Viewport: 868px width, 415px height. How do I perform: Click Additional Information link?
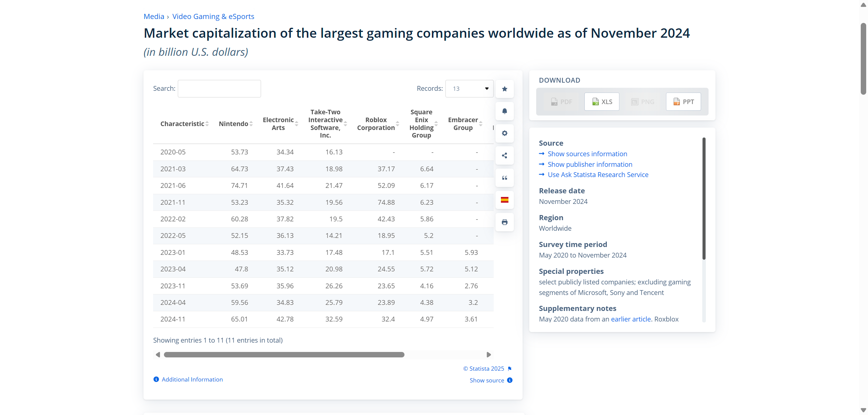pos(192,379)
